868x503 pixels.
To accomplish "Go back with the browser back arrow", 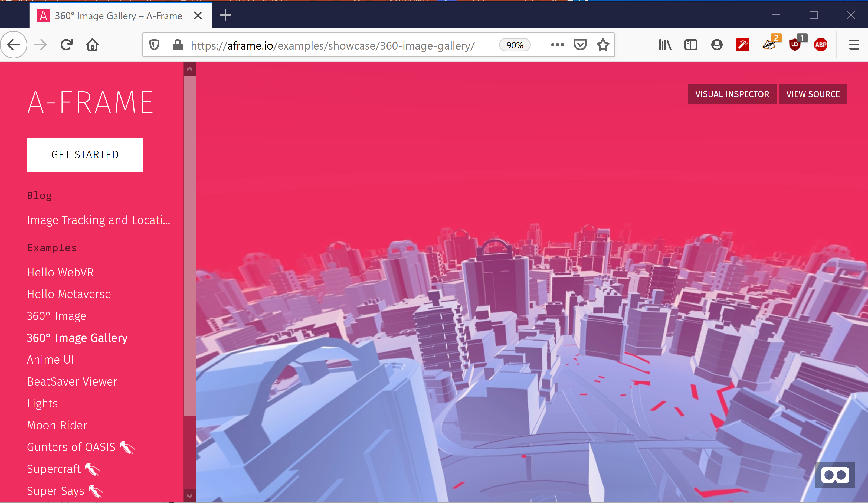I will 14,45.
